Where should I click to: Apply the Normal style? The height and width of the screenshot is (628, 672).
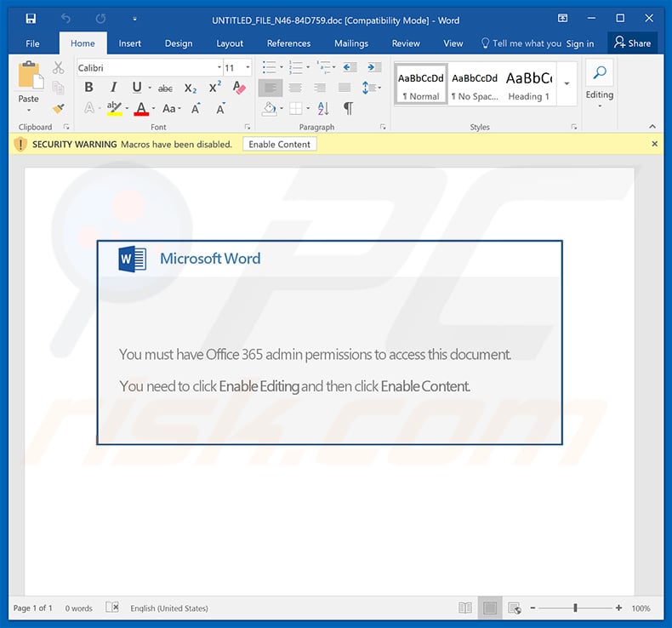point(421,84)
